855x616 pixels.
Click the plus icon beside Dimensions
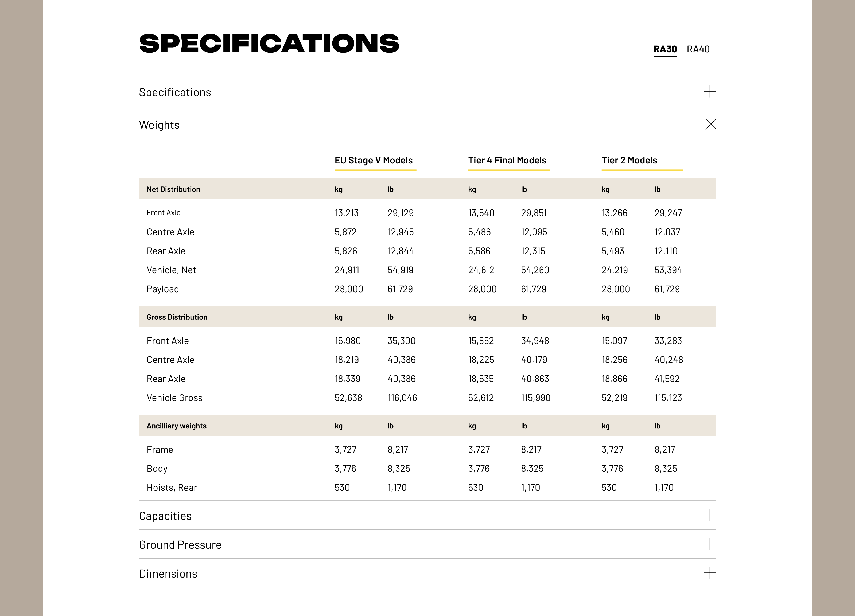click(709, 573)
